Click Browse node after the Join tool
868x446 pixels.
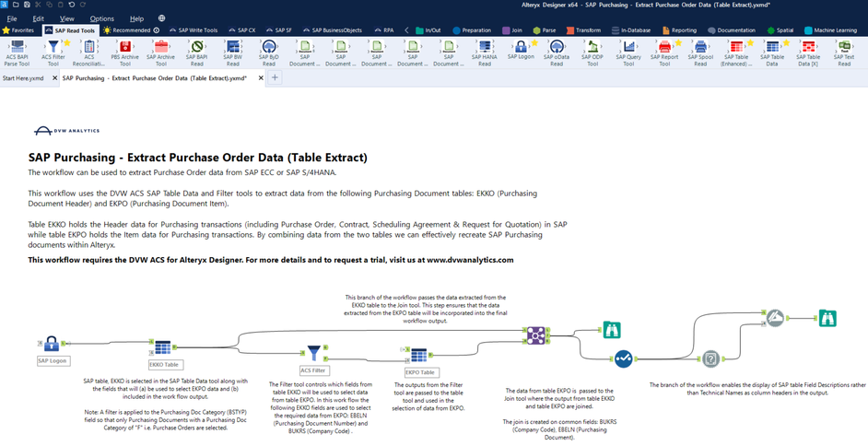612,330
